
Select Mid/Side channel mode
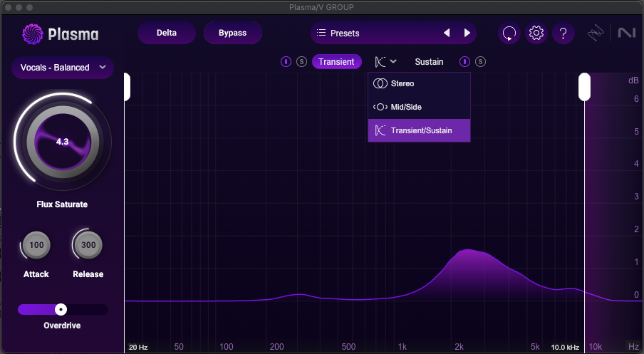click(419, 107)
